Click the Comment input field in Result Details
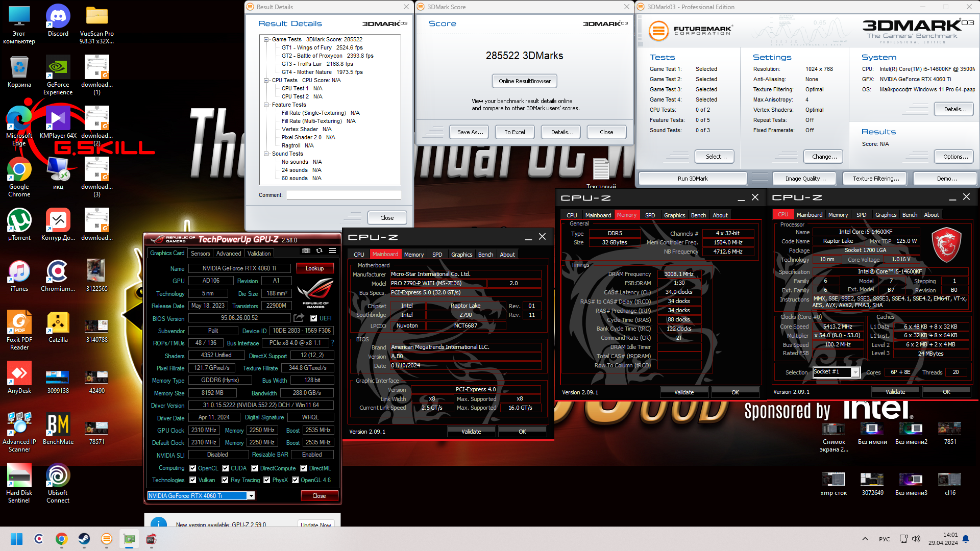The width and height of the screenshot is (980, 551). (x=344, y=195)
